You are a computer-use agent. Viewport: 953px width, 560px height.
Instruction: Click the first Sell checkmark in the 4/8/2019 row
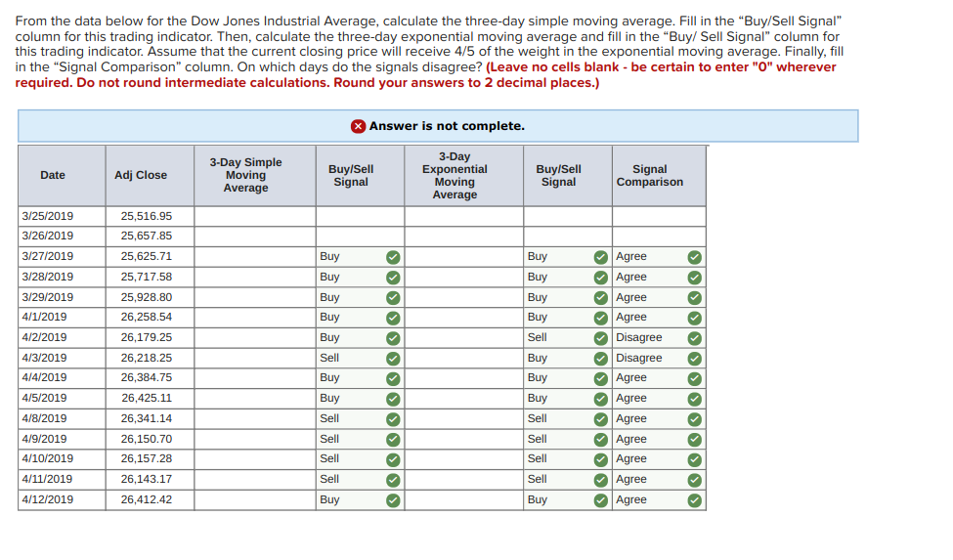[x=393, y=419]
